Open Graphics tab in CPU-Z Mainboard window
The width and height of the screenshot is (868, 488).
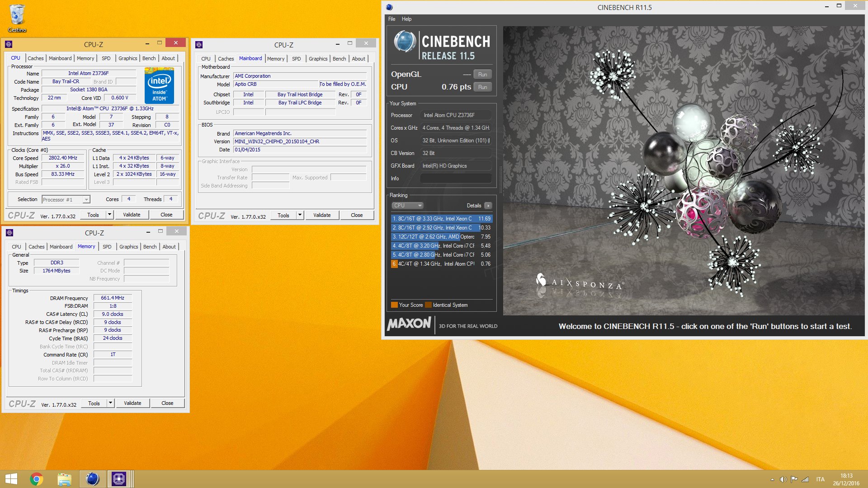click(318, 59)
